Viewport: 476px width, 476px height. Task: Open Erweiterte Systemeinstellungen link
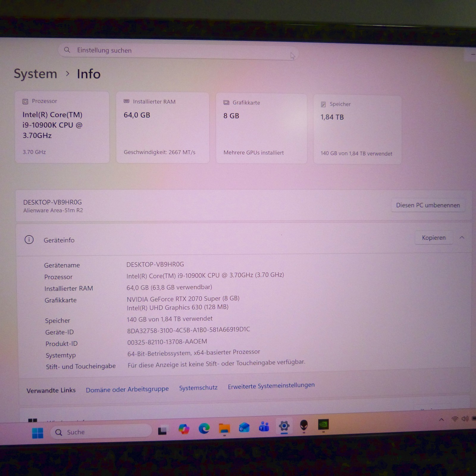[x=271, y=386]
